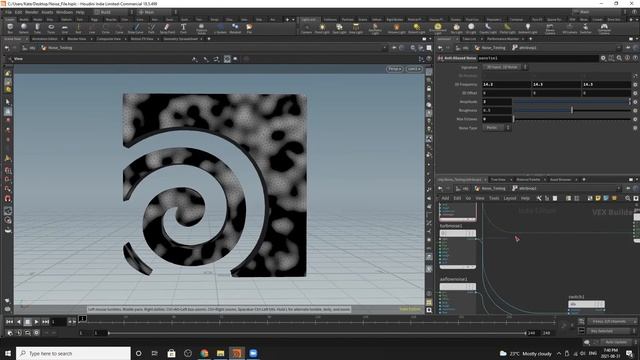Add a Camera from the shelf
The image size is (640, 360).
pyautogui.click(x=306, y=28)
